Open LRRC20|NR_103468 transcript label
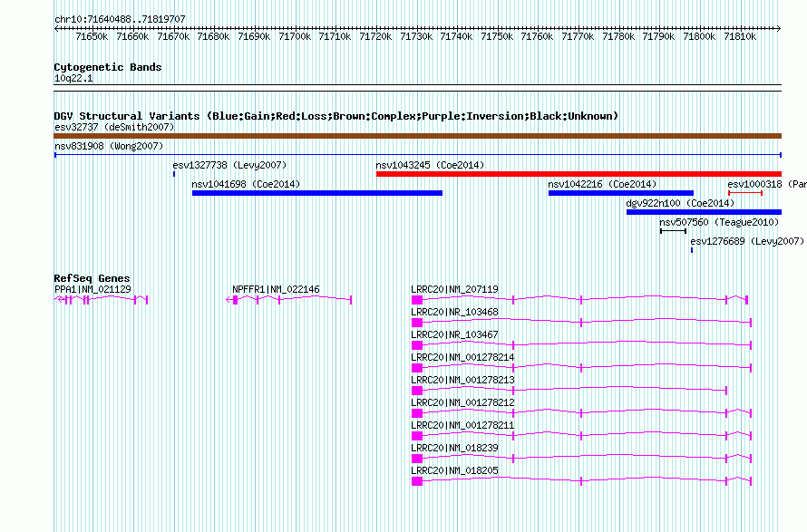 [x=454, y=313]
